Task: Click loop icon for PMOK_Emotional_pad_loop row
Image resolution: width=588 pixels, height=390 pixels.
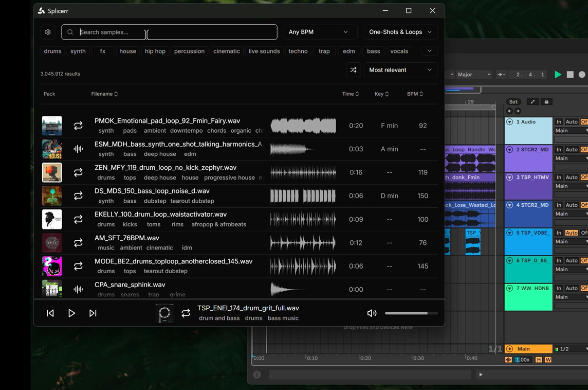Action: [78, 126]
